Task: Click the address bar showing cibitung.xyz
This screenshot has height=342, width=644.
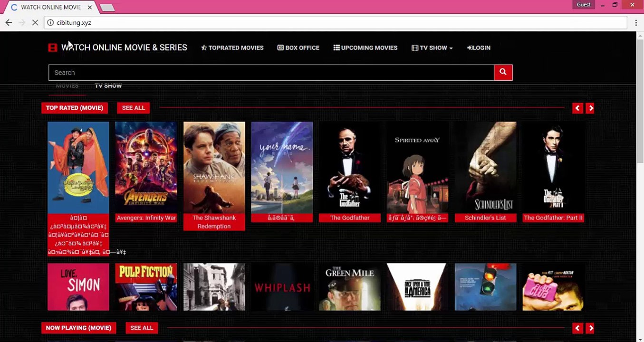Action: pos(336,22)
